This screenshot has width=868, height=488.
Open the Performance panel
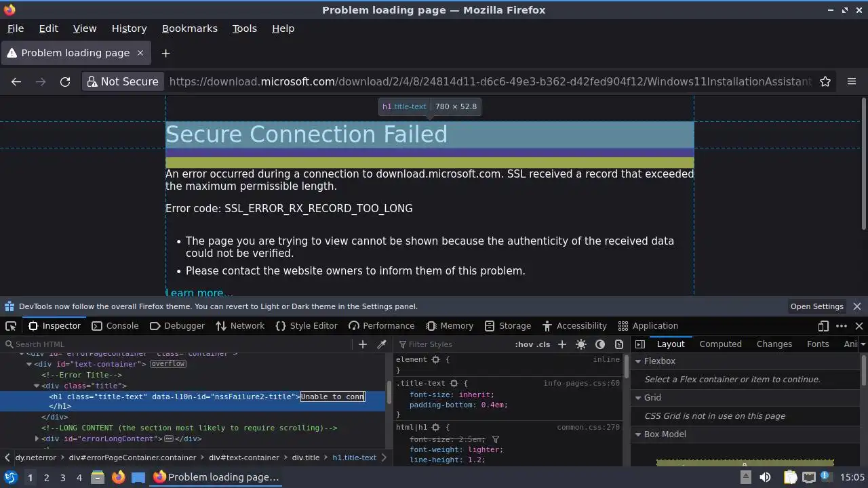(381, 326)
